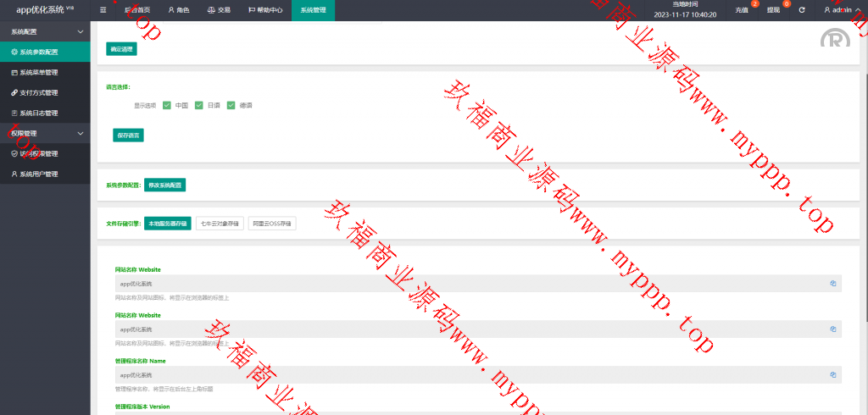The height and width of the screenshot is (415, 868).
Task: Uncheck the 日语 language checkbox
Action: (199, 105)
